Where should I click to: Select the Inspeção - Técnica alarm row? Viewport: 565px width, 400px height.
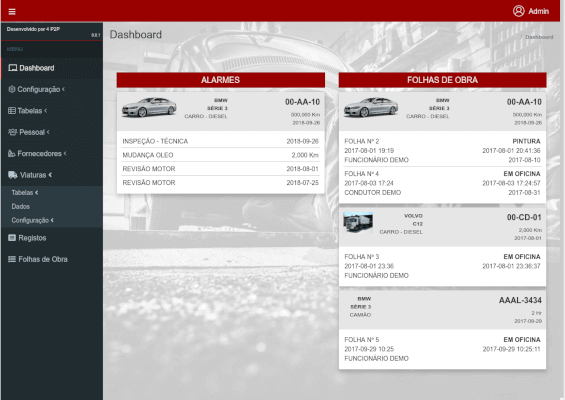click(221, 141)
